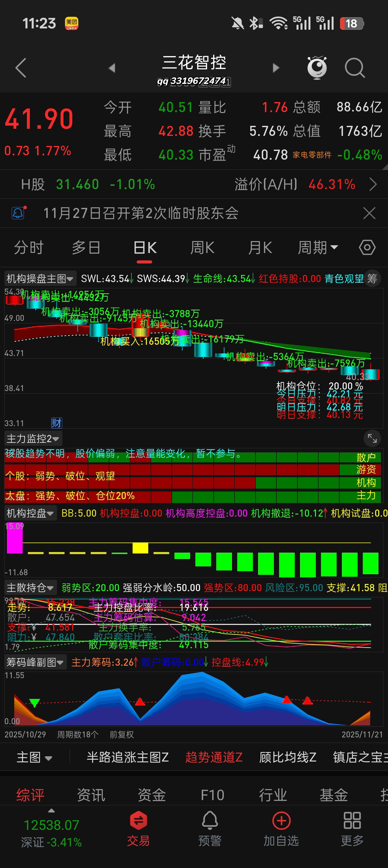Select the 日K tab

coord(145,248)
